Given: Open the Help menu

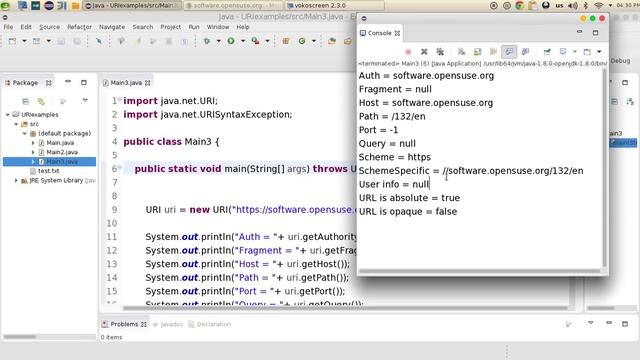Looking at the screenshot, I should (x=243, y=27).
